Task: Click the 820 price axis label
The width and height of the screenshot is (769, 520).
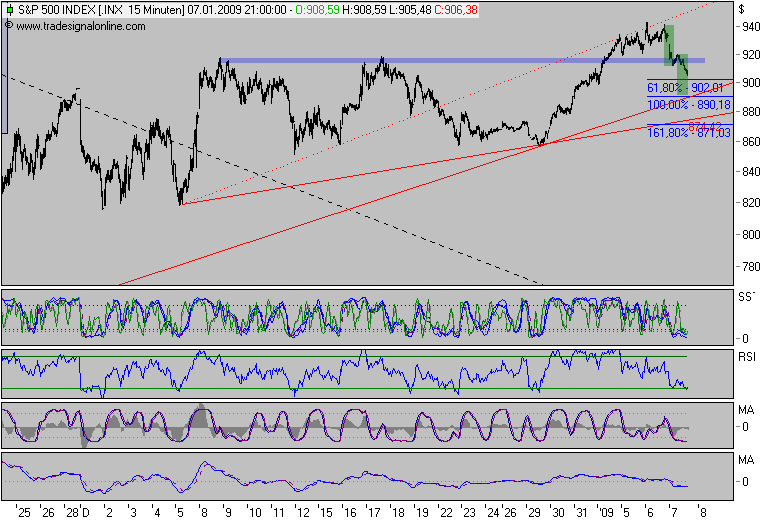Action: pos(751,203)
